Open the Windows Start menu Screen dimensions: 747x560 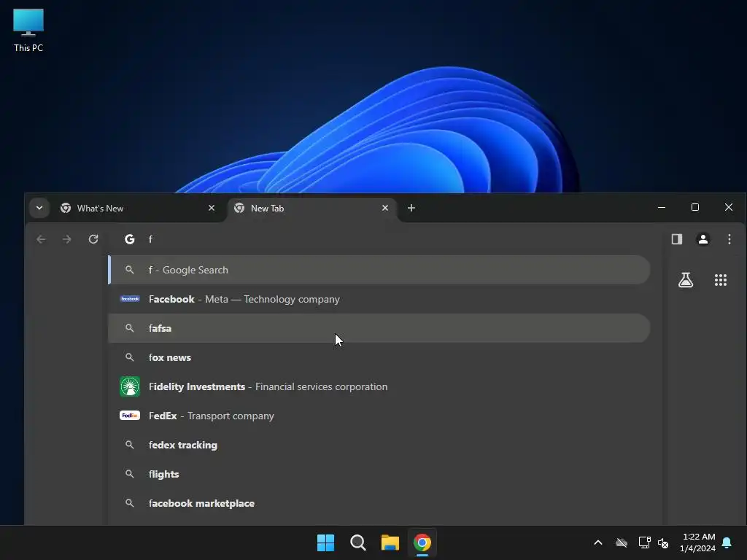point(326,542)
